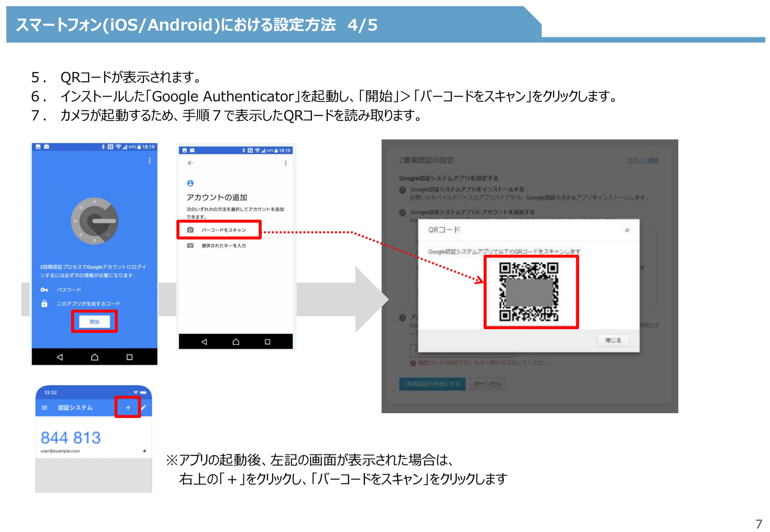This screenshot has height=532, width=770.
Task: Tap Android back button on アカウントの追加 screen
Action: coord(204,342)
